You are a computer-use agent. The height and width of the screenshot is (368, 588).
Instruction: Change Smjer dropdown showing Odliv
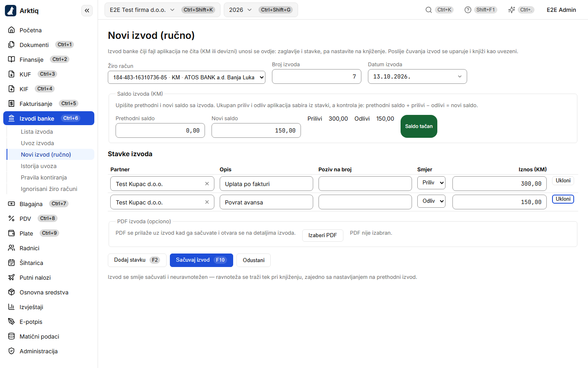point(431,201)
